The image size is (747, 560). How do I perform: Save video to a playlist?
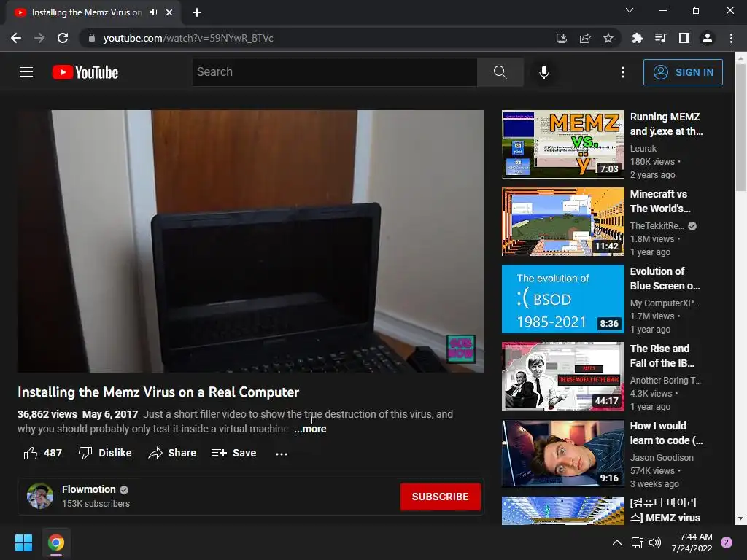click(234, 453)
